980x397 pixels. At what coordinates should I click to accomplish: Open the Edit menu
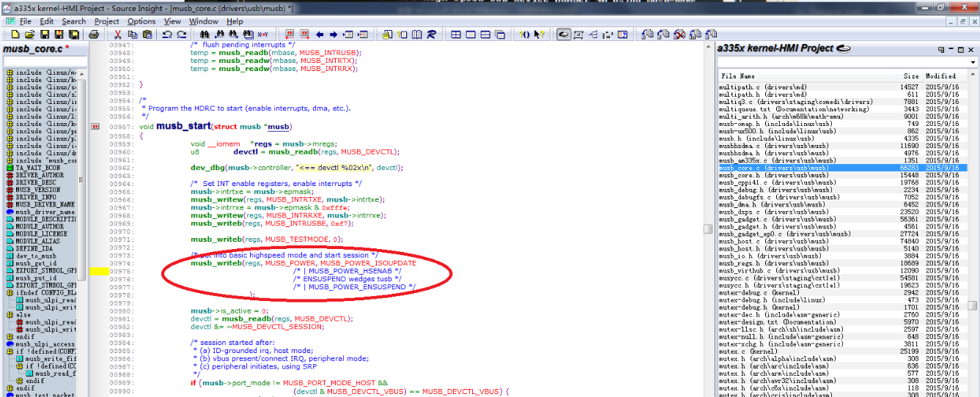pos(46,21)
